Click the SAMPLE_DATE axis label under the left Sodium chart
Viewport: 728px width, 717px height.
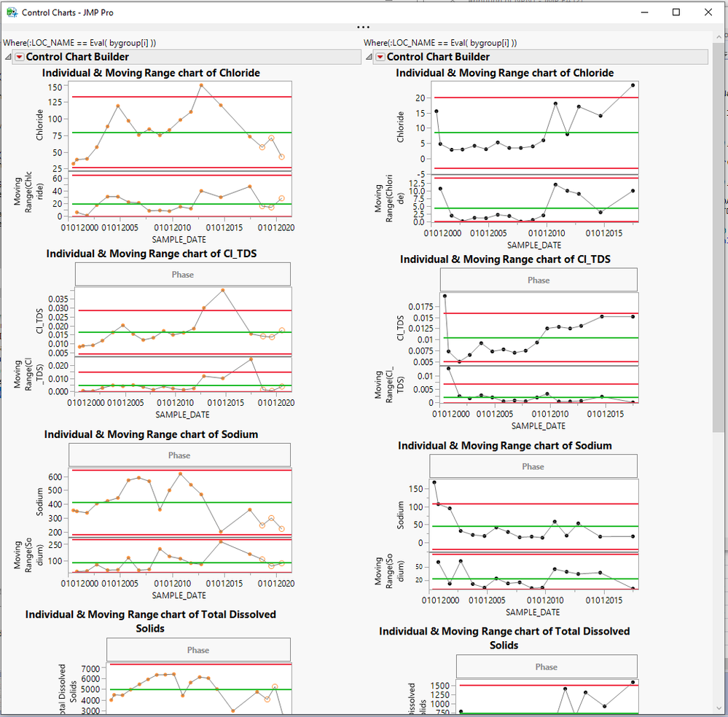[179, 595]
